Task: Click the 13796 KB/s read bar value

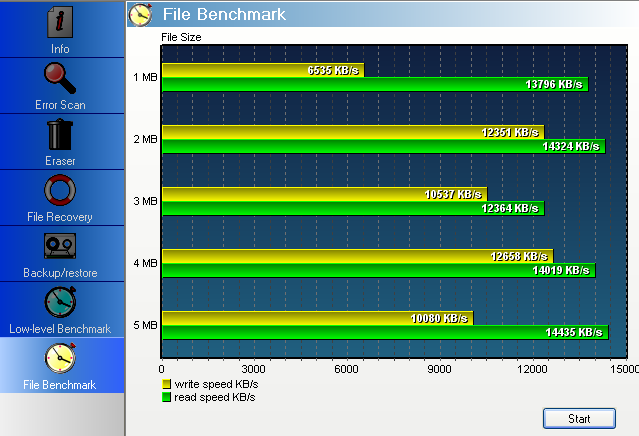Action: [x=554, y=84]
